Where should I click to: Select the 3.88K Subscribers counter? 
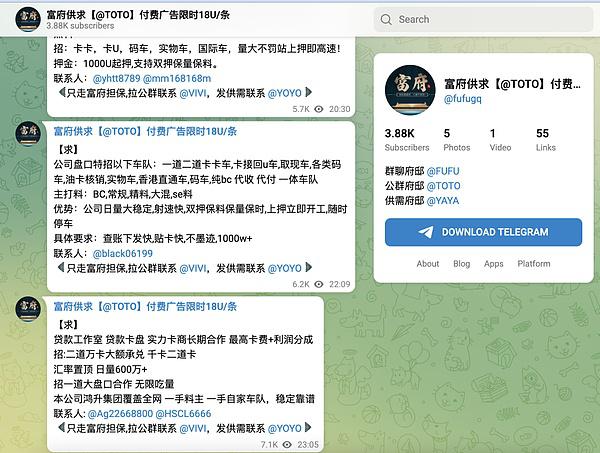pos(407,140)
